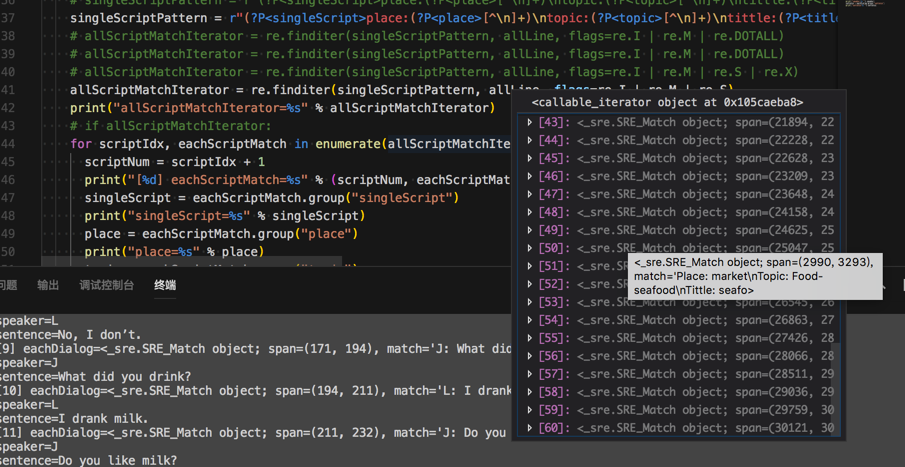Click the singleScriptPattern assignment on line 37

453,18
